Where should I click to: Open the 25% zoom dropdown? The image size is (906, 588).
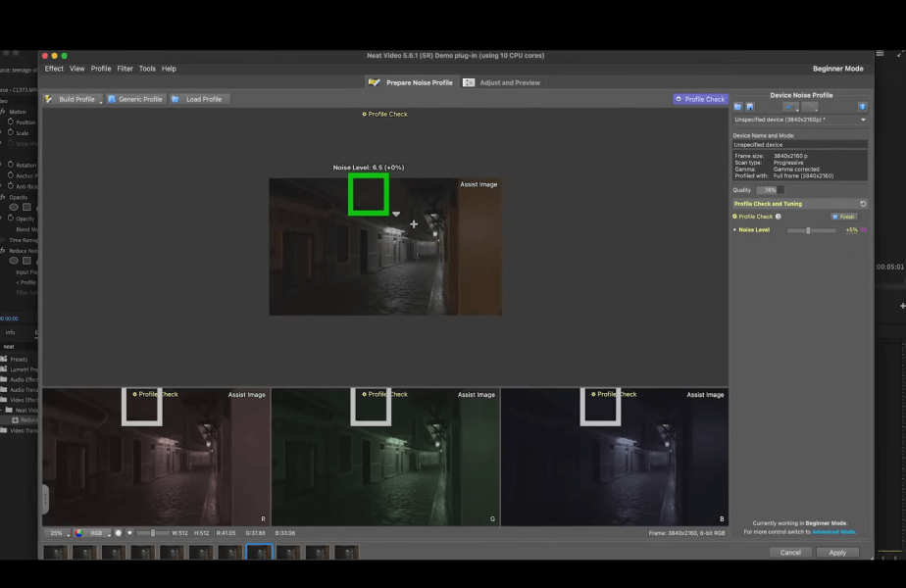point(58,533)
